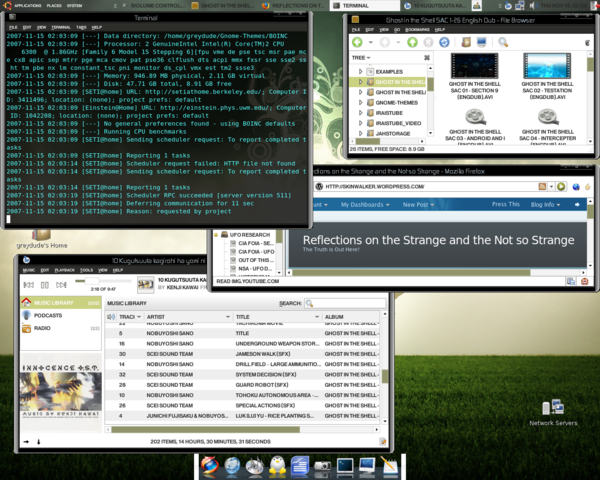Click the music library search field
This screenshot has width=600, height=480.
345,303
